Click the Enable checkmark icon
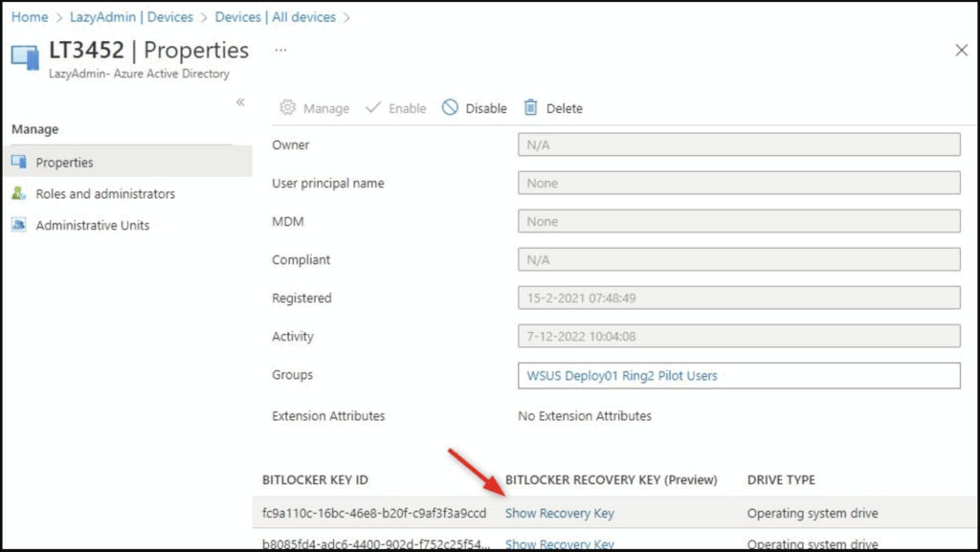Screen dimensions: 980x552 point(376,108)
